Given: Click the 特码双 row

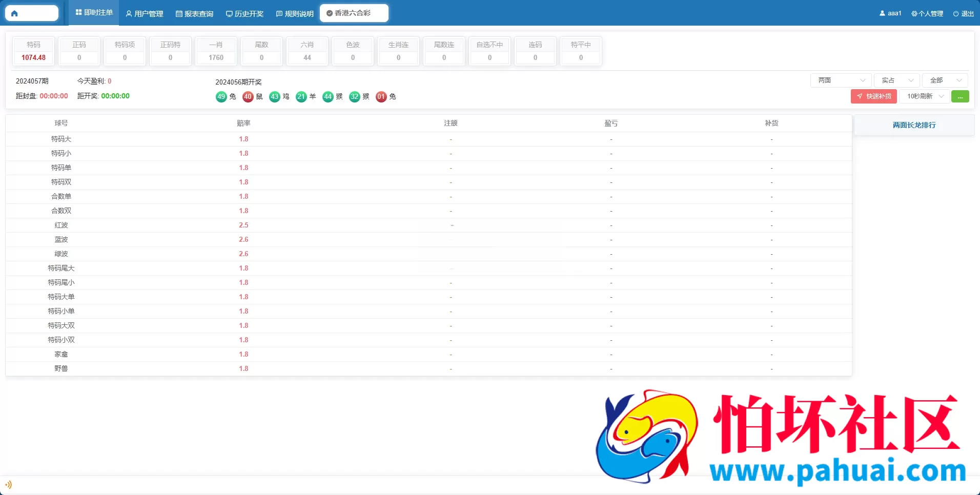Looking at the screenshot, I should [428, 182].
